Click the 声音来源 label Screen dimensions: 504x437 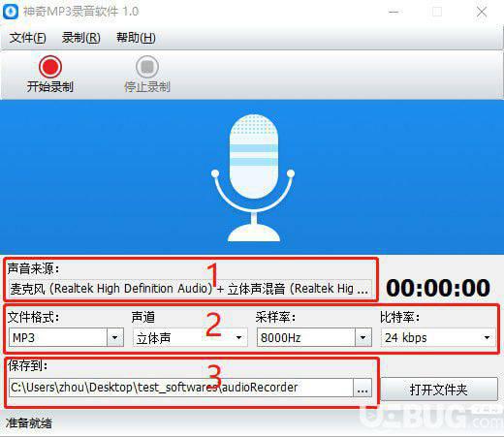(x=33, y=268)
